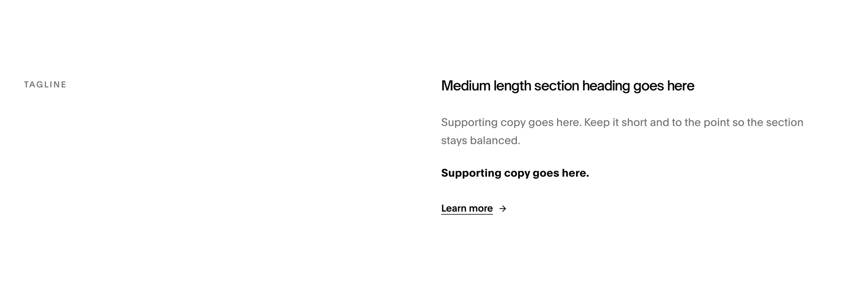
Task: Select the TAGLINE label text
Action: 45,85
